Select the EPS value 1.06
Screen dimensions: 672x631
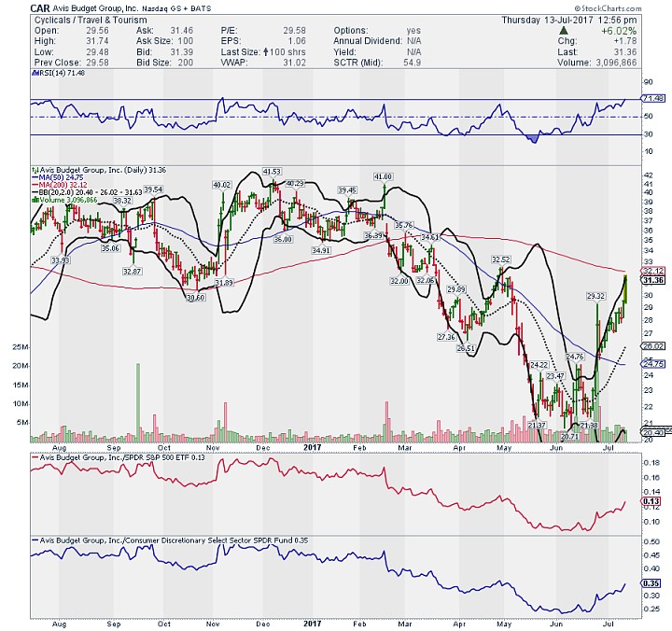pyautogui.click(x=297, y=41)
